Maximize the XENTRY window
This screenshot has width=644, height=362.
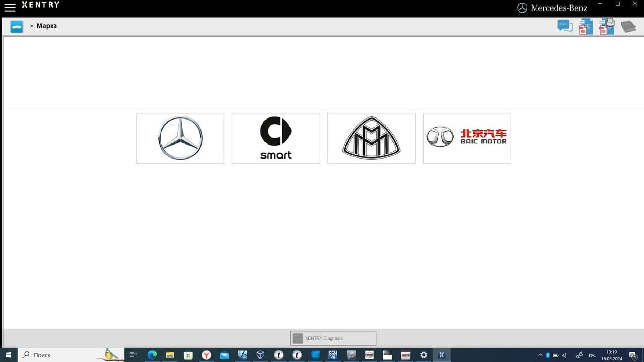(x=618, y=4)
